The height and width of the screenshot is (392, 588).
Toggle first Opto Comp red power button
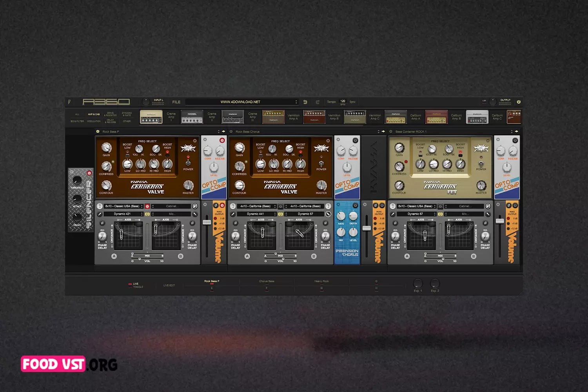point(222,140)
